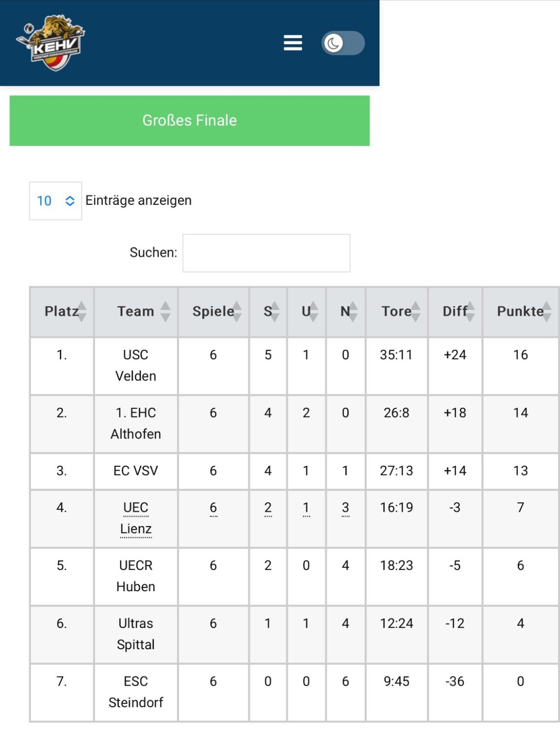This screenshot has height=730, width=560.
Task: Sort table by Platz column
Action: pos(62,311)
